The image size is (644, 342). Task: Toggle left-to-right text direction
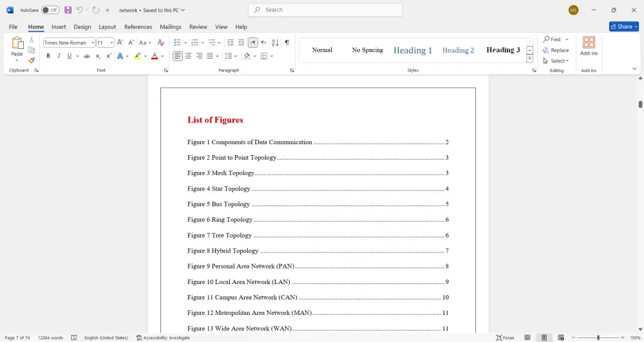click(x=253, y=43)
